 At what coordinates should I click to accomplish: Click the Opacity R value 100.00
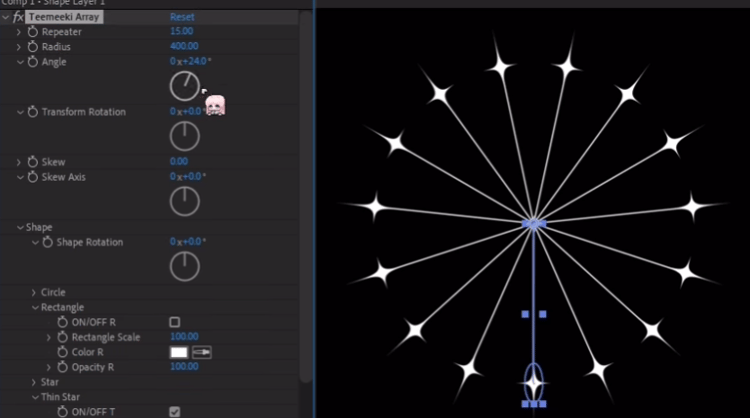(x=184, y=366)
